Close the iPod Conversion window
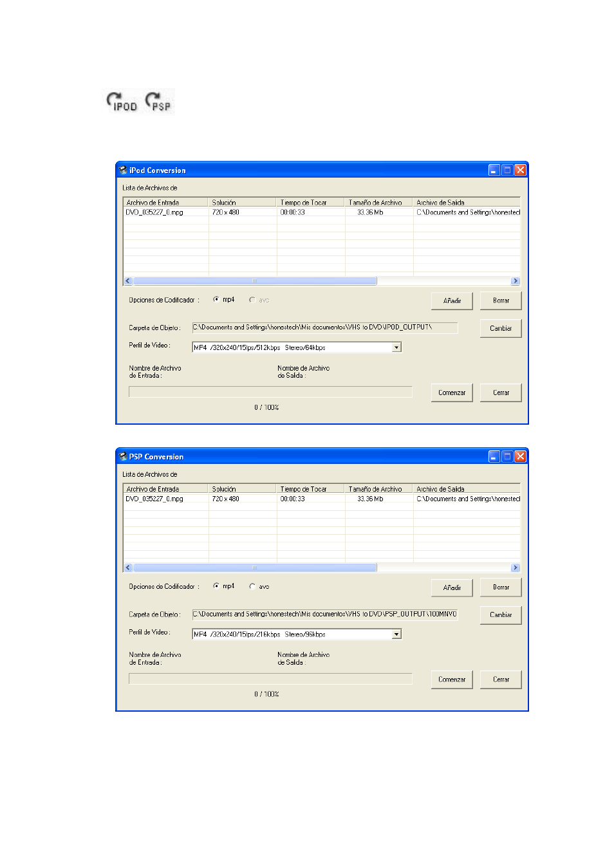Screen dimensions: 614x868 point(520,170)
